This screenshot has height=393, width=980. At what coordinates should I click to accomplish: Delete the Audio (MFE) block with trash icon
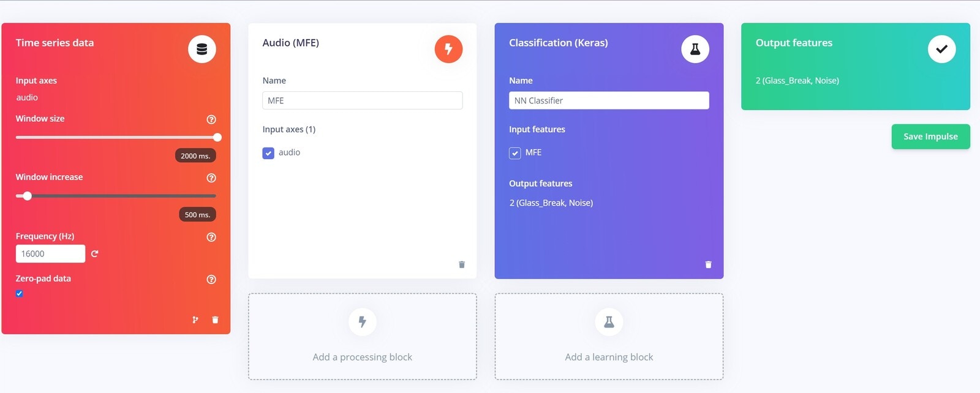(462, 264)
